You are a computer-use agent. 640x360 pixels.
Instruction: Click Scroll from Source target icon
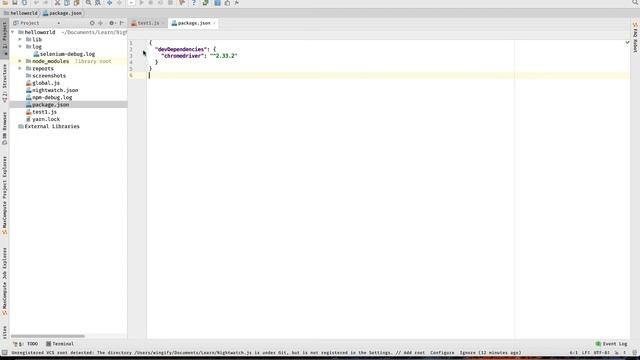click(x=92, y=23)
